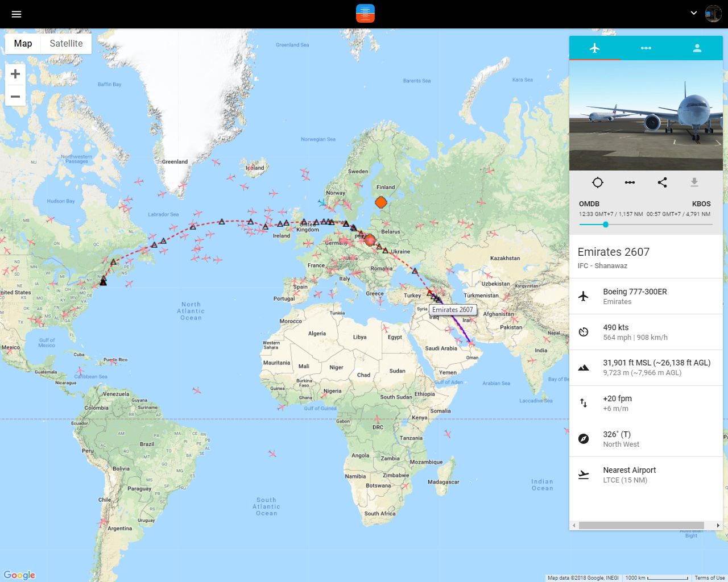Viewport: 728px width, 582px height.
Task: Select the red aircraft over Argentina
Action: (x=104, y=521)
